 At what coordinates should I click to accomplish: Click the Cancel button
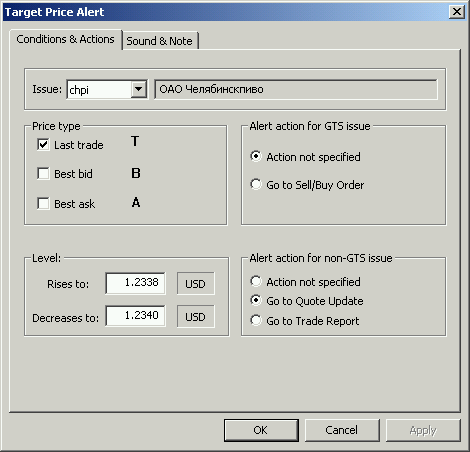(x=342, y=430)
